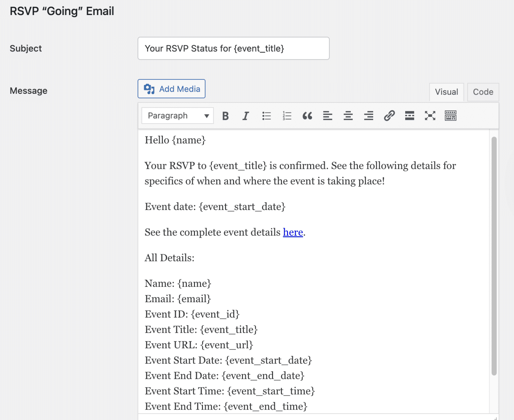This screenshot has width=514, height=420.
Task: Align text left
Action: (x=328, y=116)
